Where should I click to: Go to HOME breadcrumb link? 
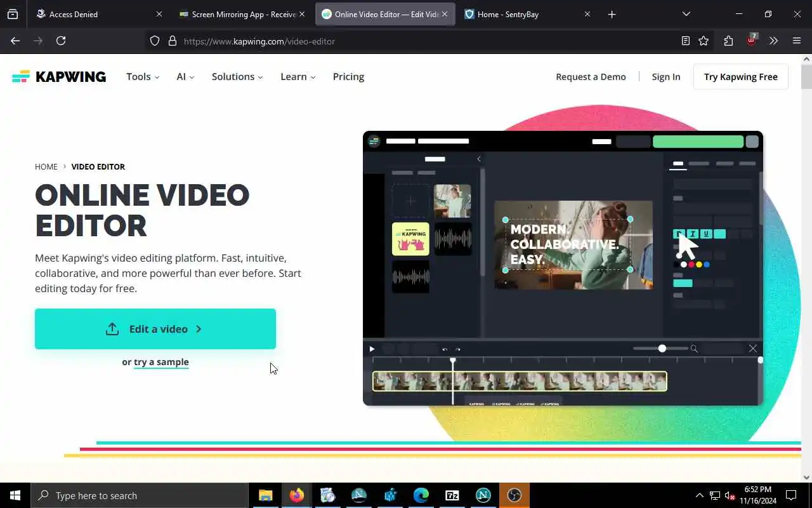tap(46, 166)
